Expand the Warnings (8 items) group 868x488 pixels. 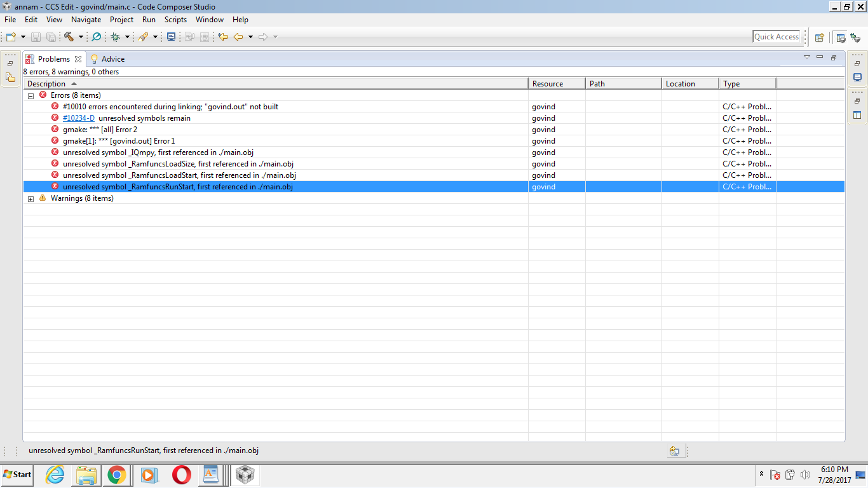pyautogui.click(x=31, y=199)
